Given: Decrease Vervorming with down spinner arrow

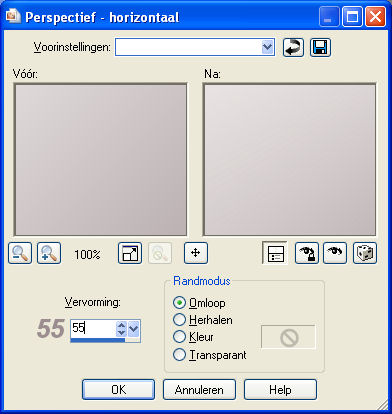Looking at the screenshot, I should [x=121, y=333].
